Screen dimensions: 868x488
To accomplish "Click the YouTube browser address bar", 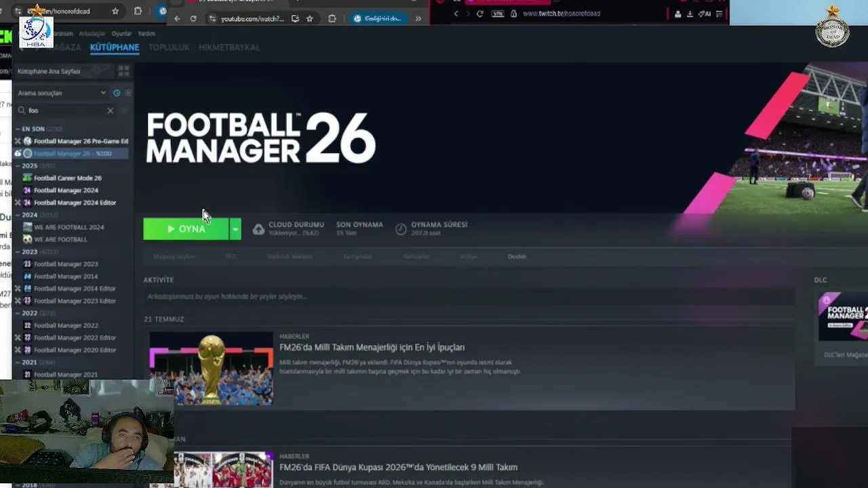I will (252, 19).
